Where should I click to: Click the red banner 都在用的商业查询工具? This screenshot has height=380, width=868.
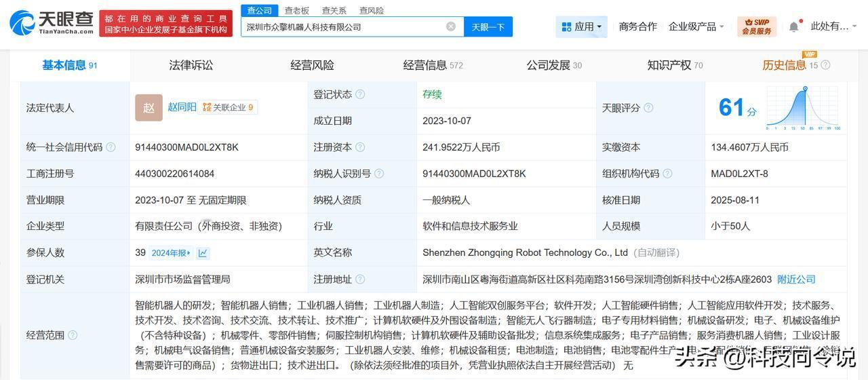pos(165,24)
